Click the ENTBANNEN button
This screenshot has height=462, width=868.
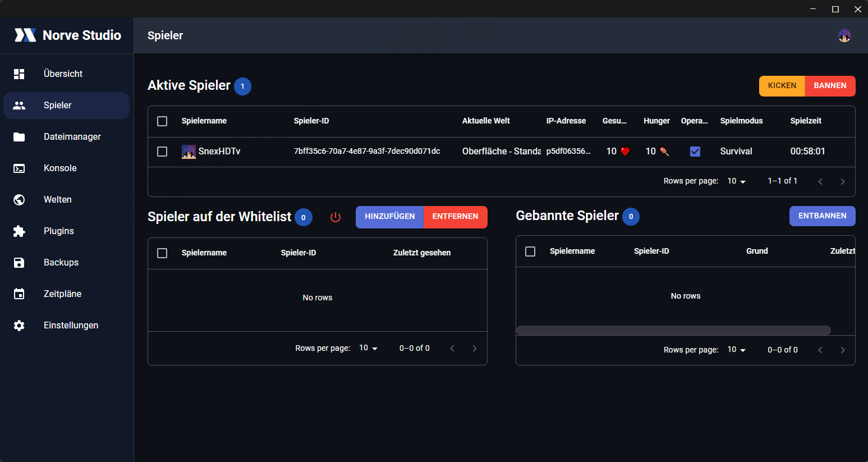822,216
